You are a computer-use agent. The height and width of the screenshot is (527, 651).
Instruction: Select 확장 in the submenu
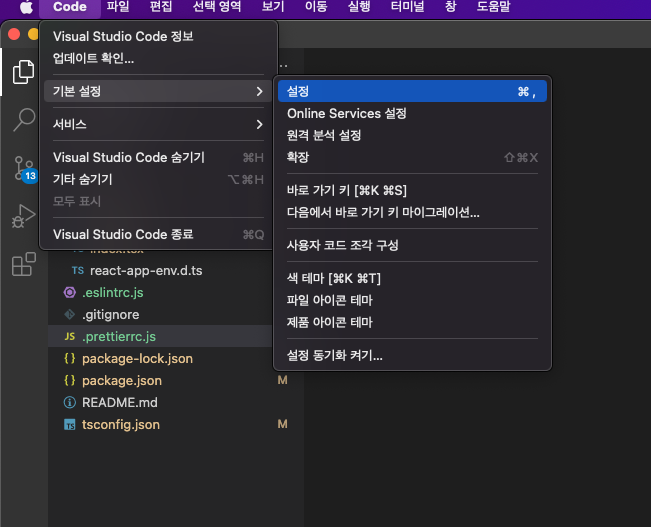click(x=412, y=157)
